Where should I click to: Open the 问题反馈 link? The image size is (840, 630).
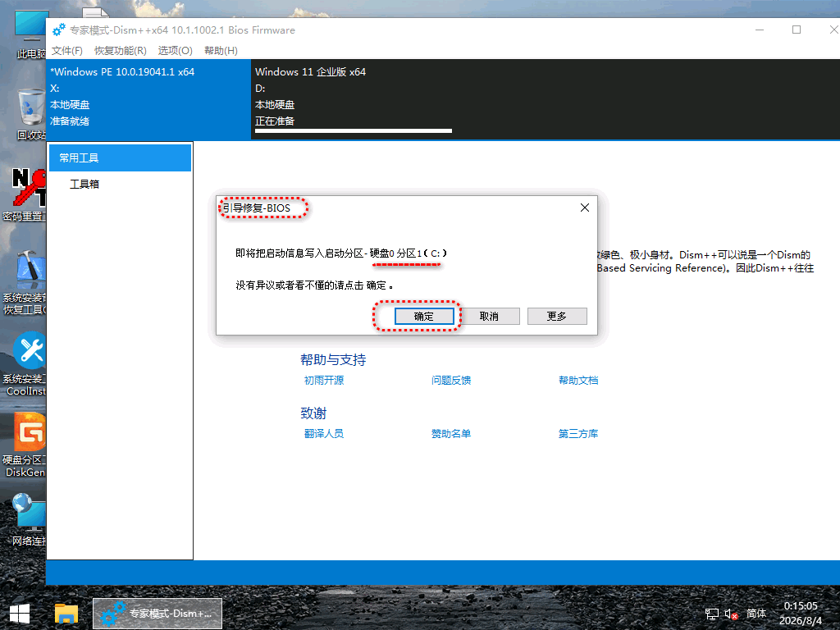click(451, 381)
